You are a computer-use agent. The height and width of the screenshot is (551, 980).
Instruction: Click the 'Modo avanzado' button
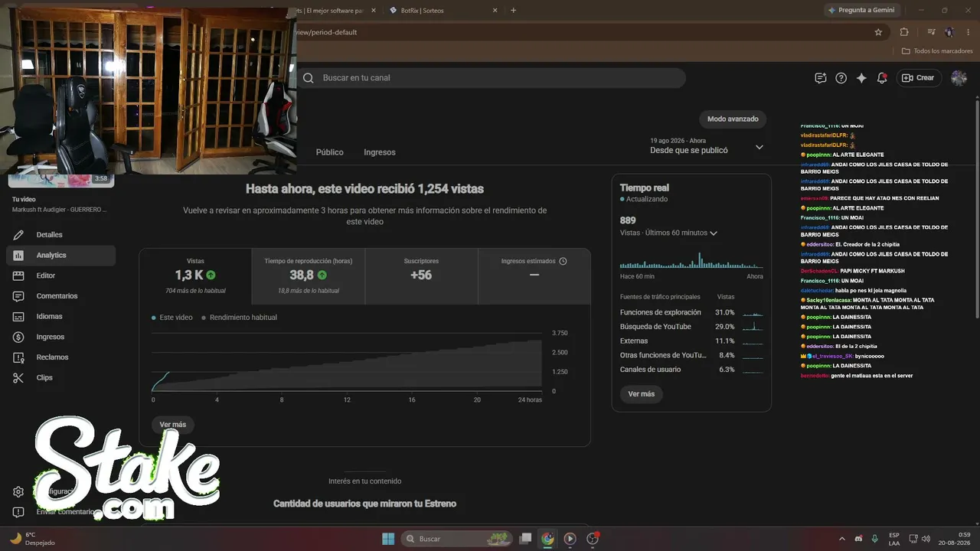click(x=733, y=119)
